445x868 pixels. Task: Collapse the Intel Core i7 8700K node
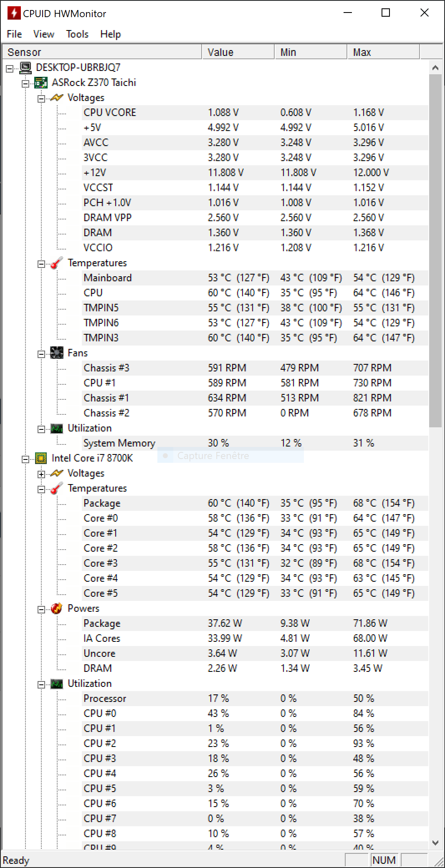[x=25, y=459]
